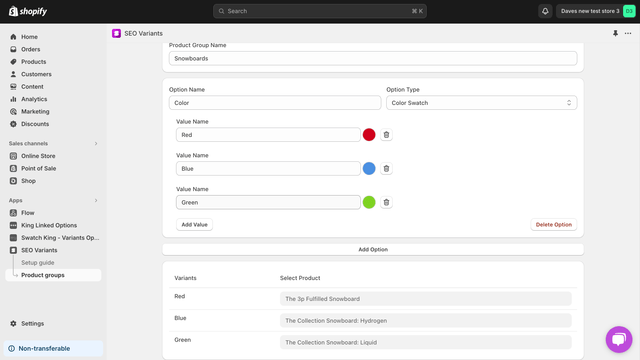This screenshot has width=640, height=360.
Task: Open the chat support bubble
Action: click(x=619, y=339)
